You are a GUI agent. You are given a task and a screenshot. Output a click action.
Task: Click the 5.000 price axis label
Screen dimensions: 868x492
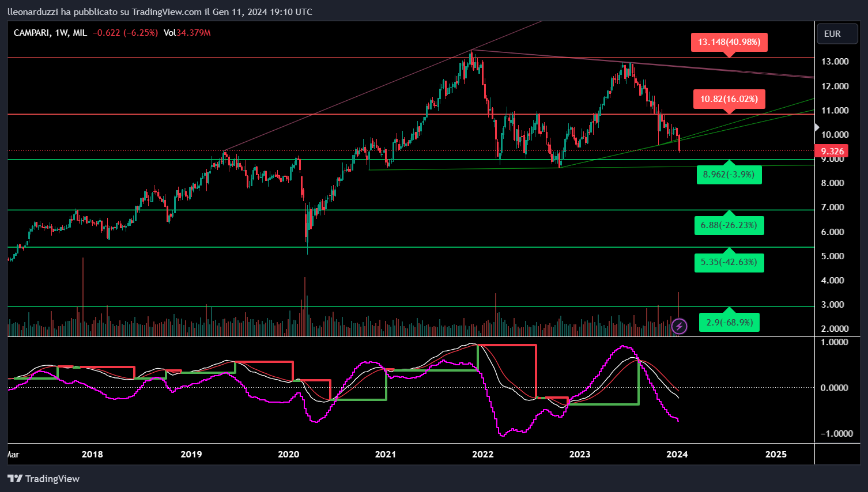tap(832, 256)
